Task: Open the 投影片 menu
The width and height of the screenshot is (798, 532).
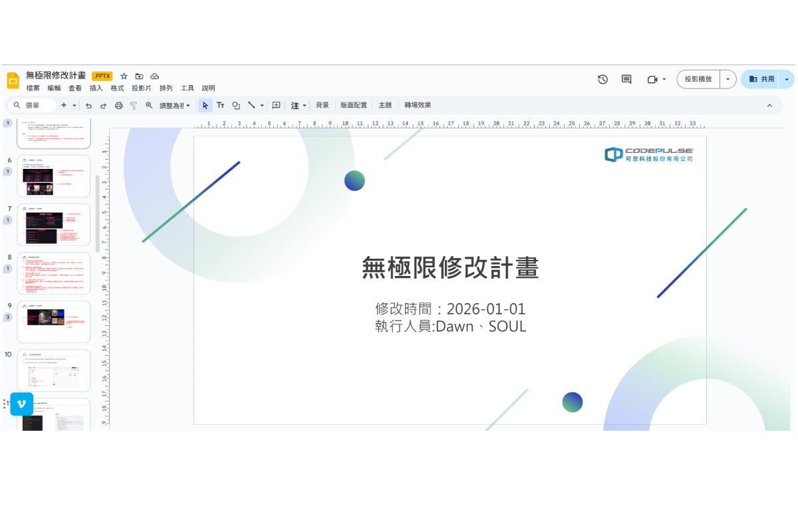Action: click(141, 88)
